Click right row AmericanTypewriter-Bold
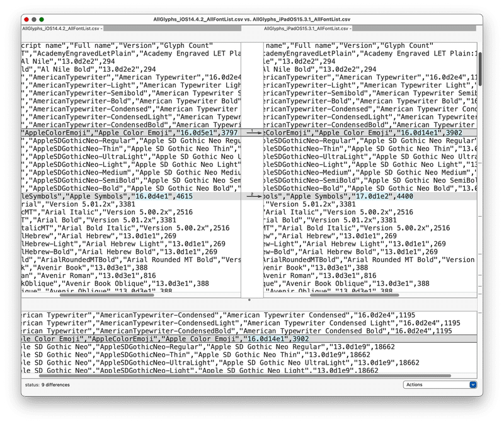 point(370,101)
